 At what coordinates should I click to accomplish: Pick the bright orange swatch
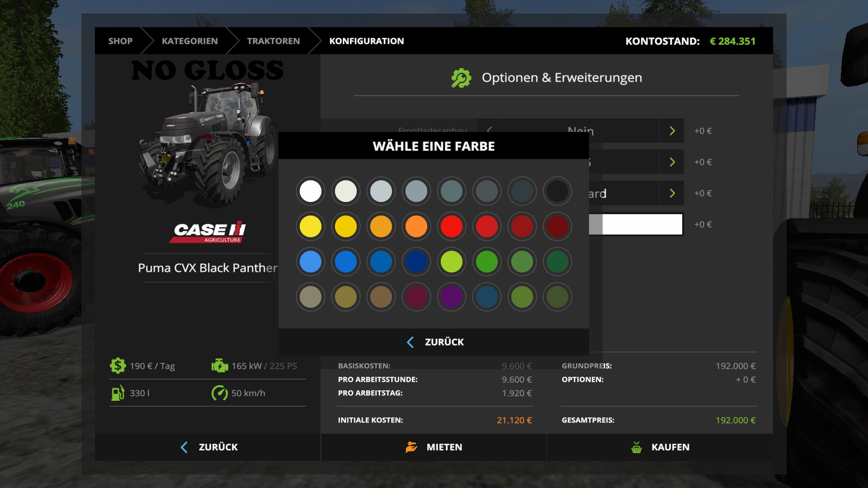(416, 226)
